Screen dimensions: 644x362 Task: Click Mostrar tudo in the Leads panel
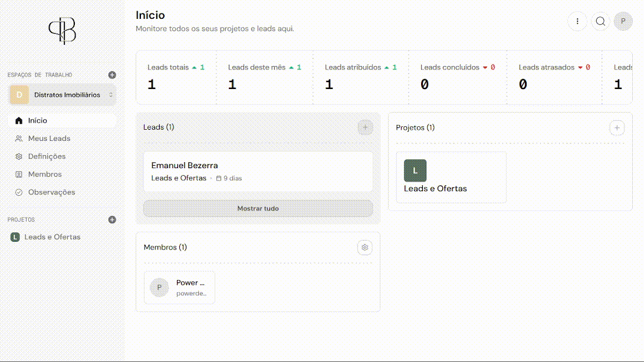coord(258,208)
